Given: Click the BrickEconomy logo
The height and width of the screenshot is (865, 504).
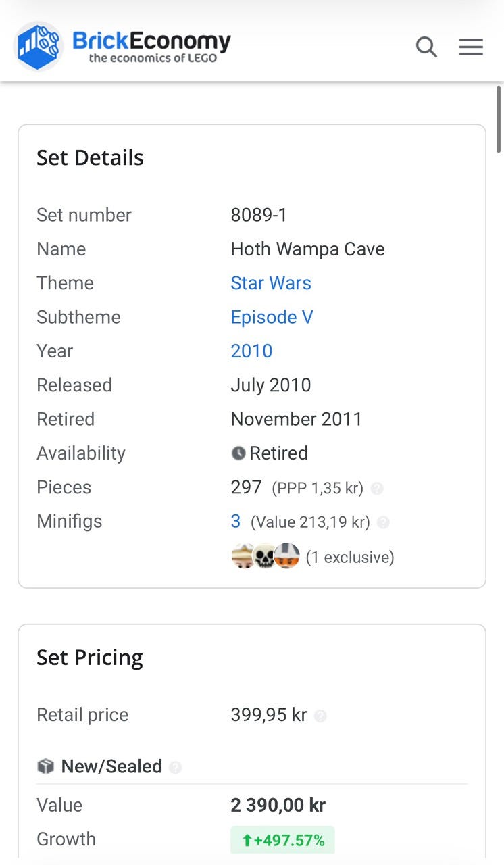Looking at the screenshot, I should [39, 46].
